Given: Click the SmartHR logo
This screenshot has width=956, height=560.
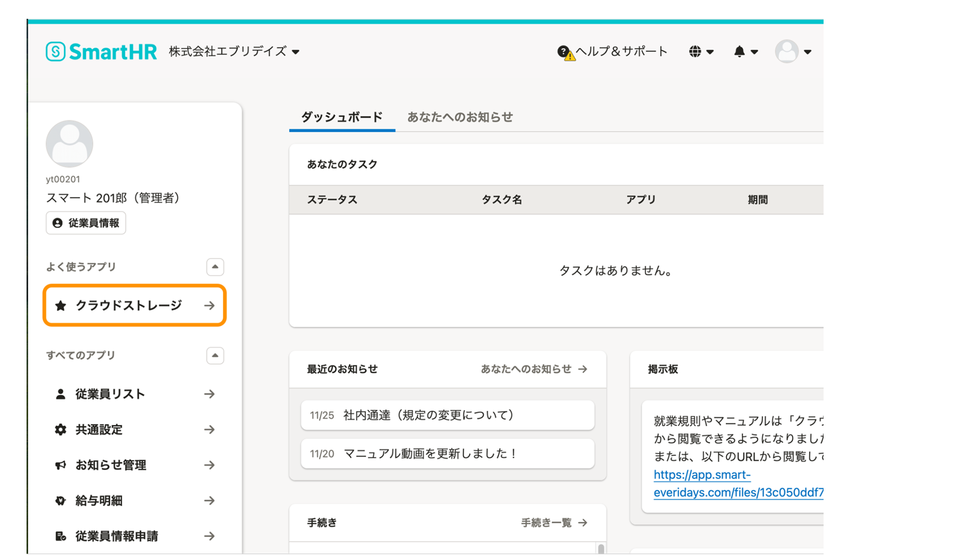Looking at the screenshot, I should coord(101,52).
